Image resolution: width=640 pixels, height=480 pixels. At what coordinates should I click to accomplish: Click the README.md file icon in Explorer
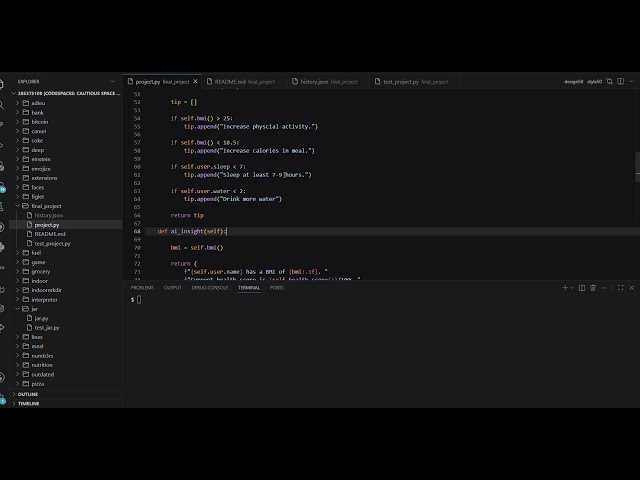(x=29, y=234)
